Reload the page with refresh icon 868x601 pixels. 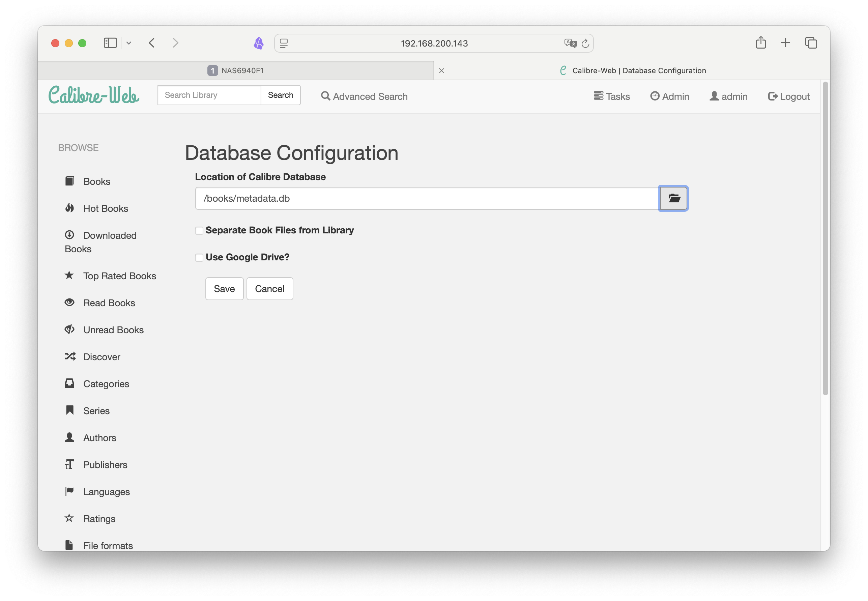[x=585, y=43]
